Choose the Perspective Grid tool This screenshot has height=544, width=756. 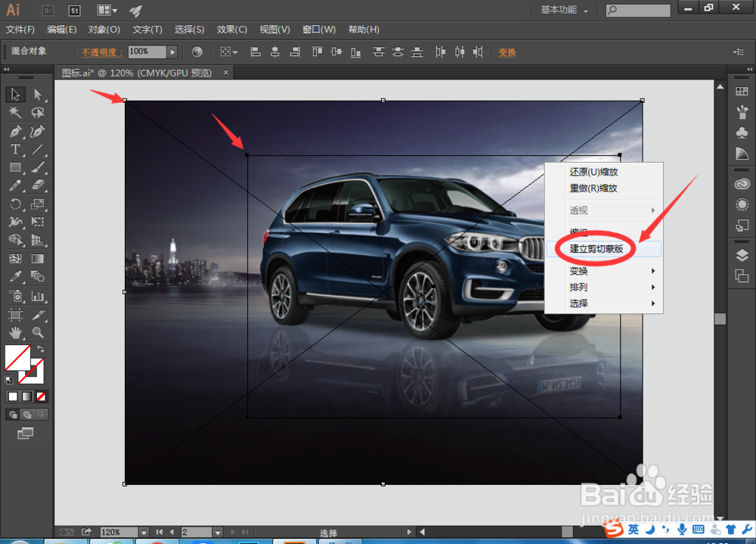[x=38, y=240]
